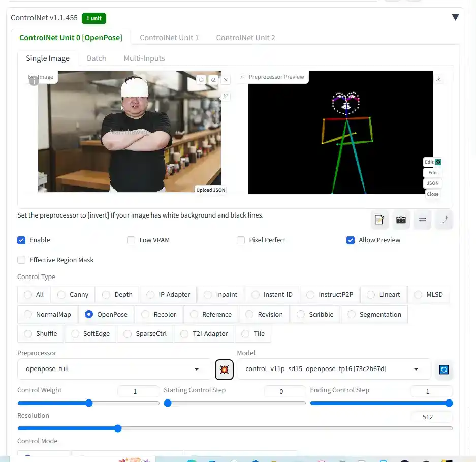Enable Pixel Perfect checkbox
Screen dimensions: 476x462
[241, 240]
